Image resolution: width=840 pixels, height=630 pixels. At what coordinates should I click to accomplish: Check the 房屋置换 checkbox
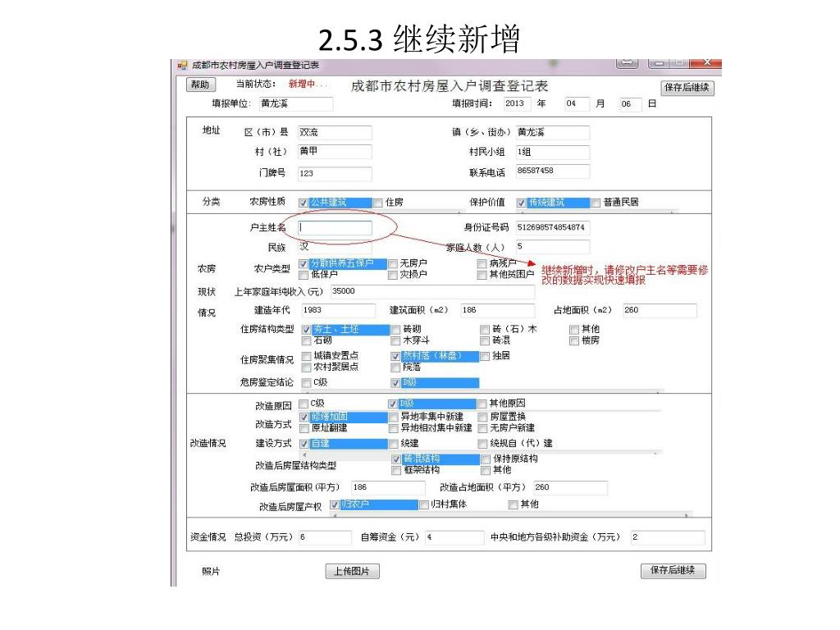click(x=482, y=418)
